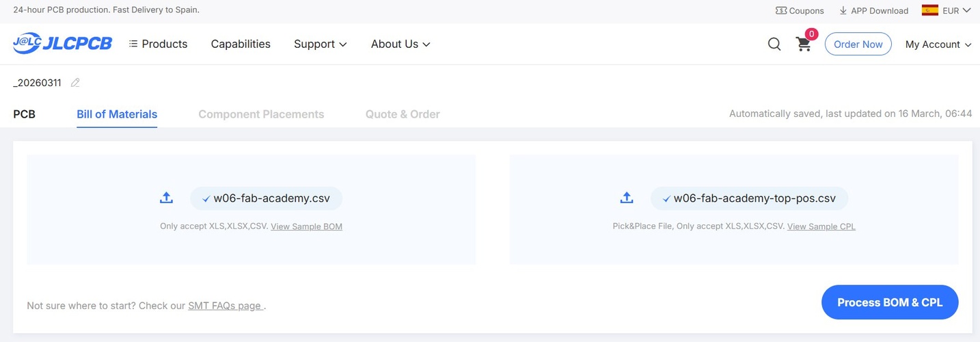The image size is (980, 342).
Task: Open the shopping cart icon
Action: tap(804, 44)
